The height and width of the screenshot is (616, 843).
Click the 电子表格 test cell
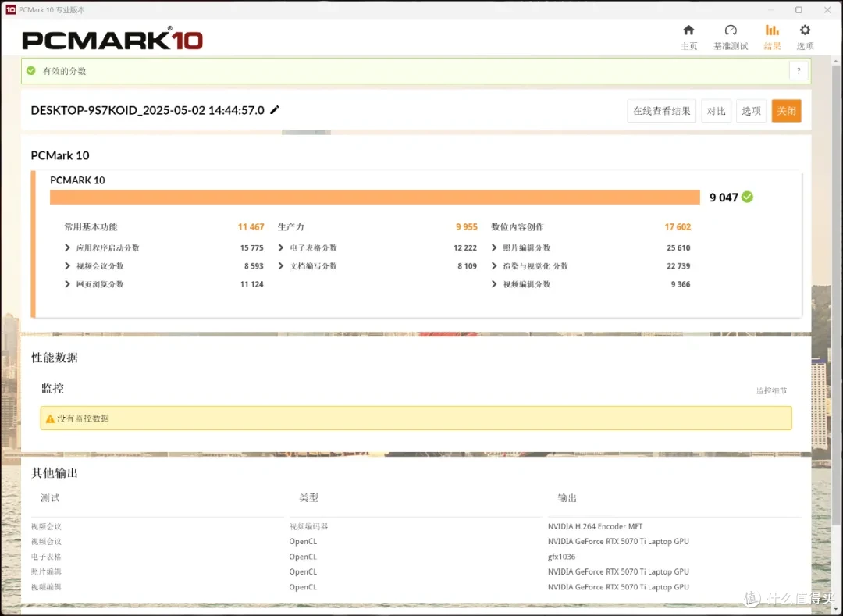click(46, 557)
